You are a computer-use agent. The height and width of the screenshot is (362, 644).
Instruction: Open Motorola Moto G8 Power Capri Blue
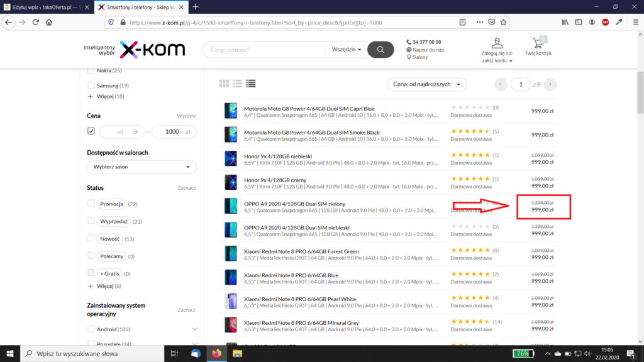click(309, 109)
